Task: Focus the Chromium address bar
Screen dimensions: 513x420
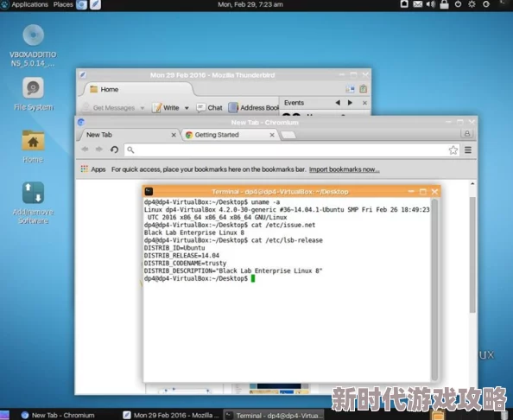Action: coord(288,150)
